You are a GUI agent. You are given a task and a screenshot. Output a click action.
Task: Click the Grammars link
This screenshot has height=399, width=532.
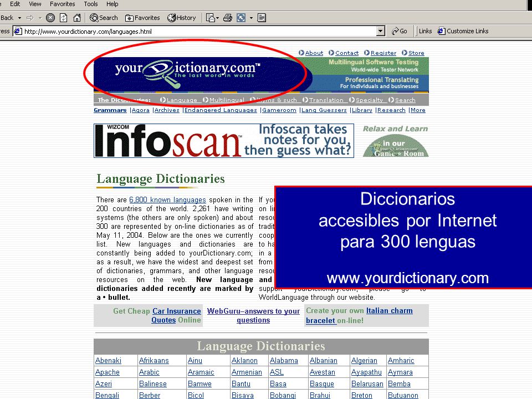click(x=110, y=110)
